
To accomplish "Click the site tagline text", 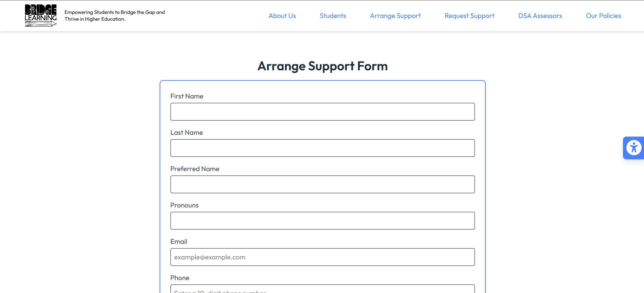I will 114,16.
